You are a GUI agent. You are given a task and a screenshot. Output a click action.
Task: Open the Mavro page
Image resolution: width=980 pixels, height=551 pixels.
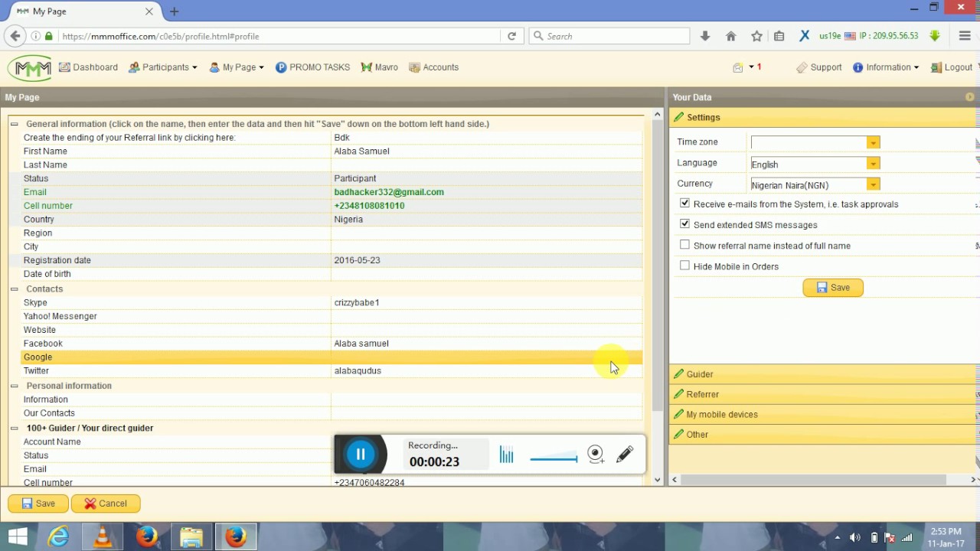(x=380, y=67)
